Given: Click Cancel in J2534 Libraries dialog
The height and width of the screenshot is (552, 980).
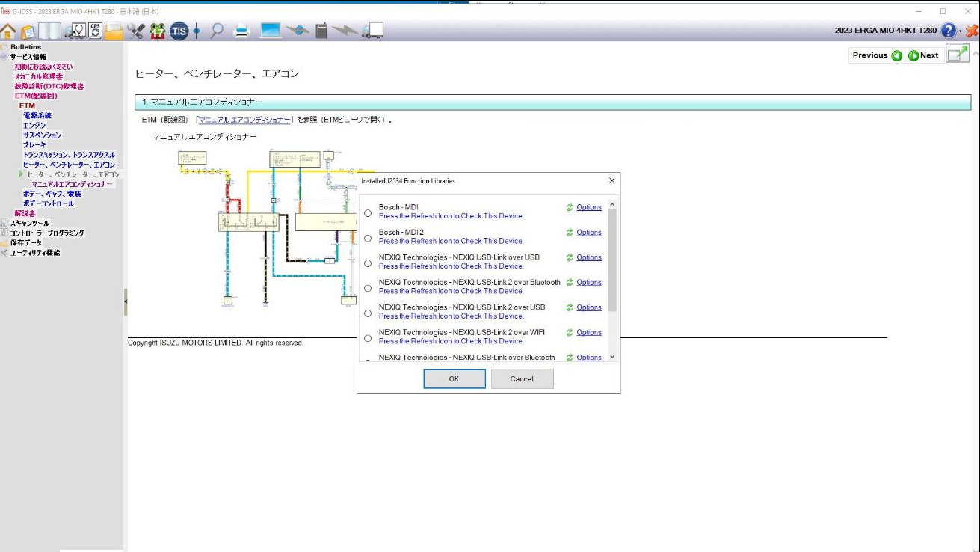Looking at the screenshot, I should point(522,378).
